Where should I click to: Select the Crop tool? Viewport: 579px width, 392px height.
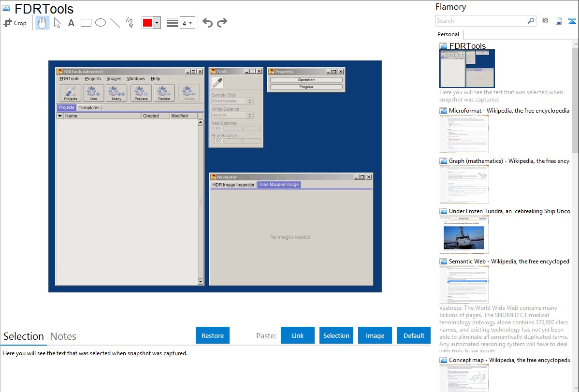(15, 23)
